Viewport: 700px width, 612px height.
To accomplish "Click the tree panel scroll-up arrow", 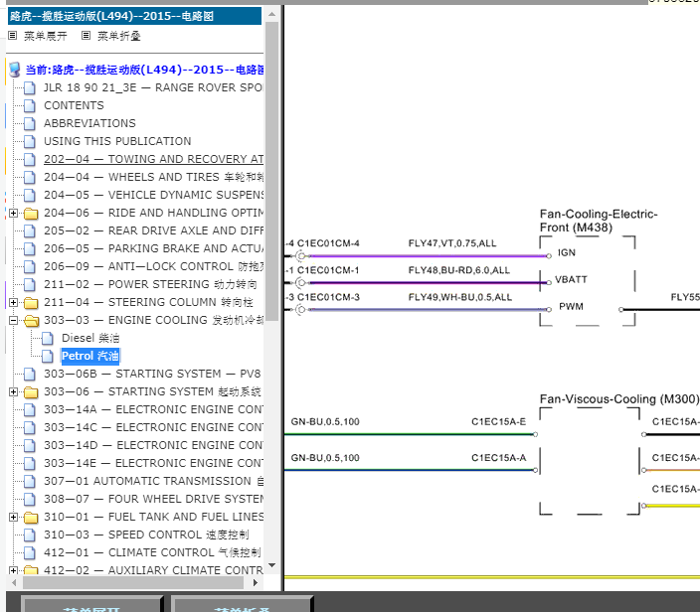I will pyautogui.click(x=271, y=14).
